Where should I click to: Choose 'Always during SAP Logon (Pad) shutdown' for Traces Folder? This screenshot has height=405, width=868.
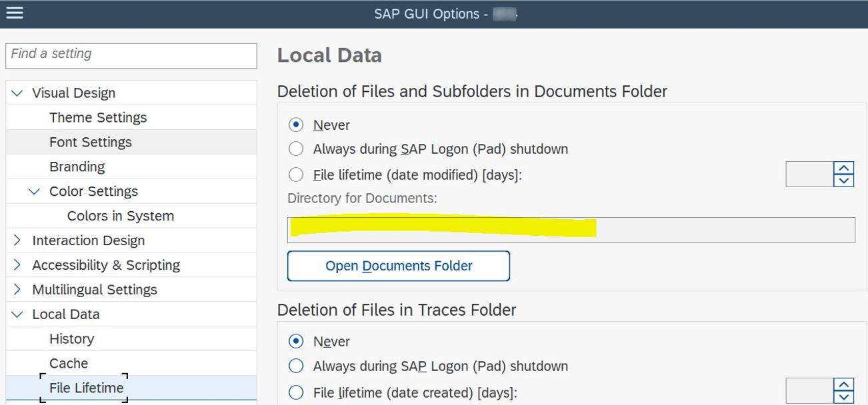[x=296, y=366]
